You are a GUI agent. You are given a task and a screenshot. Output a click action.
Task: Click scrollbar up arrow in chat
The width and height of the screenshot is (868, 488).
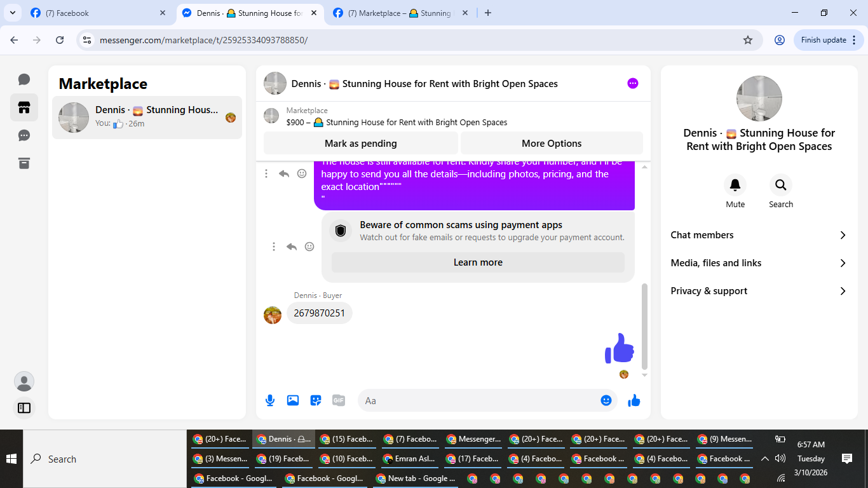(644, 166)
